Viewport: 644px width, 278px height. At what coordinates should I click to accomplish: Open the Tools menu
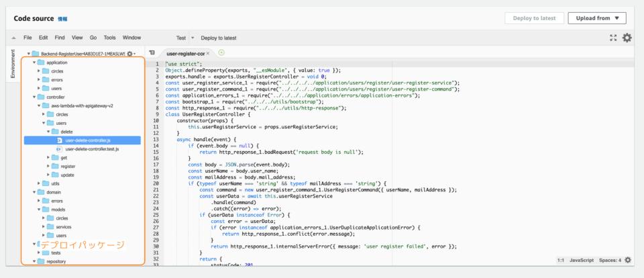[109, 38]
